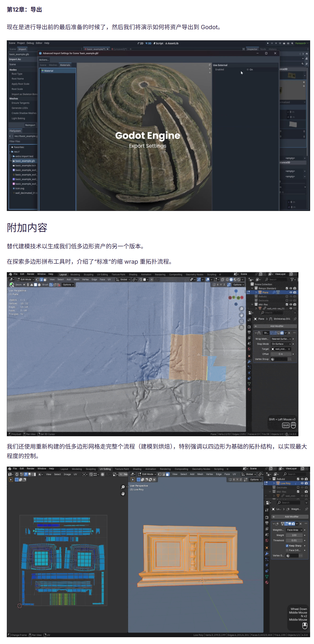This screenshot has width=314, height=644.
Task: Click the 3D workspace button in Godot
Action: [x=148, y=43]
